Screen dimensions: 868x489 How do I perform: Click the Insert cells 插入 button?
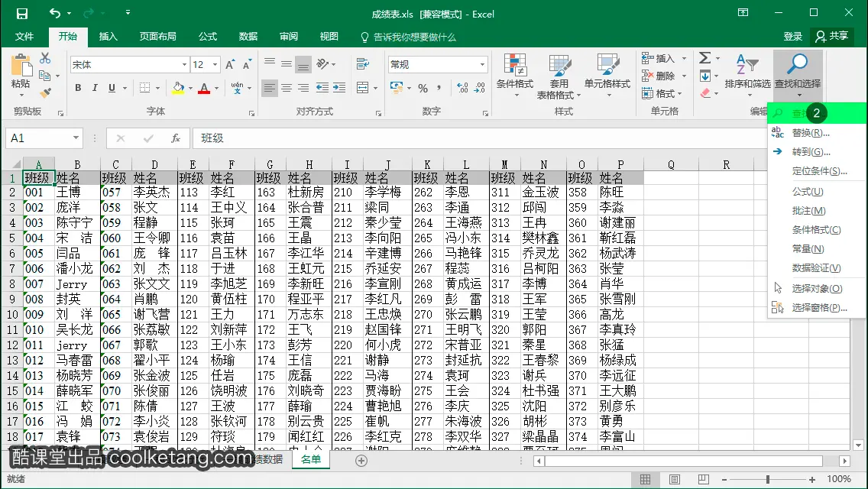tap(659, 58)
